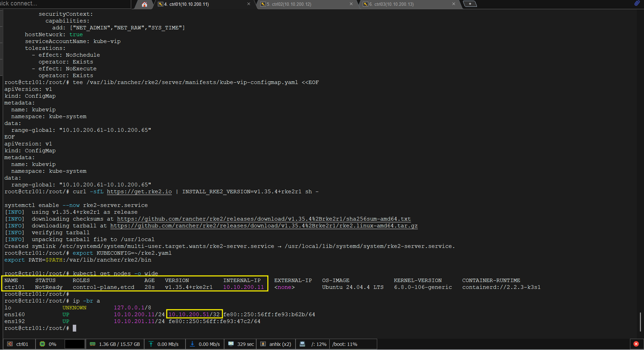Click the paperclip attachment icon
The width and height of the screenshot is (644, 350).
637,3
